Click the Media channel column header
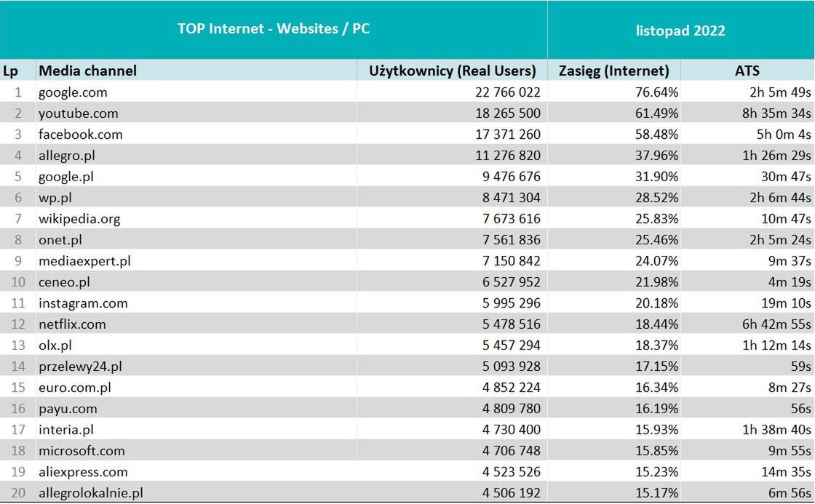The image size is (815, 504). tap(87, 71)
